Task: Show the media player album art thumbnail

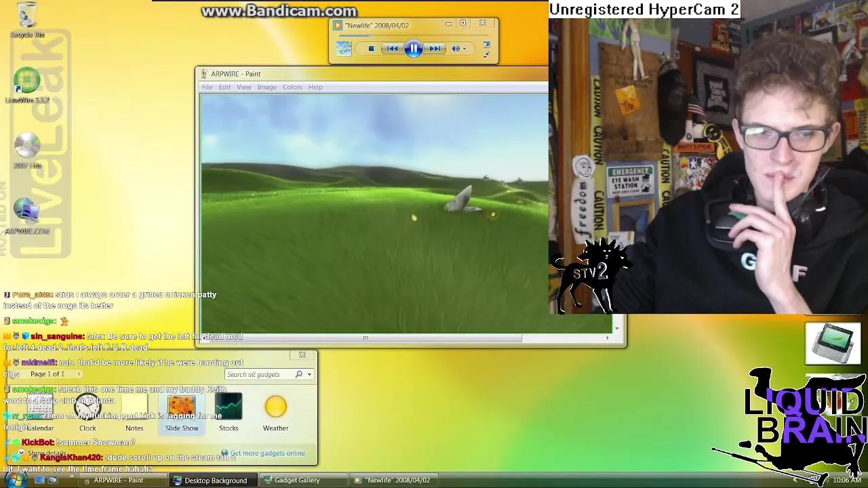Action: click(344, 48)
